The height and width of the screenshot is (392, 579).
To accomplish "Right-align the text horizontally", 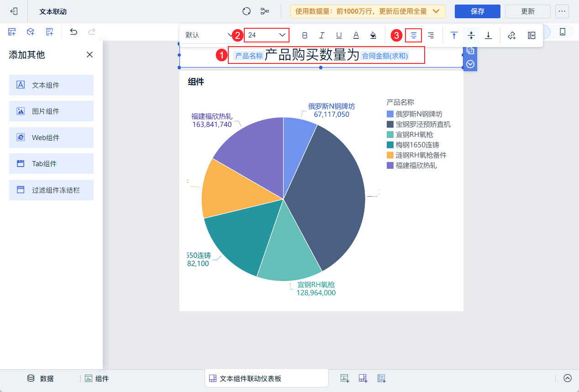I will [x=431, y=35].
